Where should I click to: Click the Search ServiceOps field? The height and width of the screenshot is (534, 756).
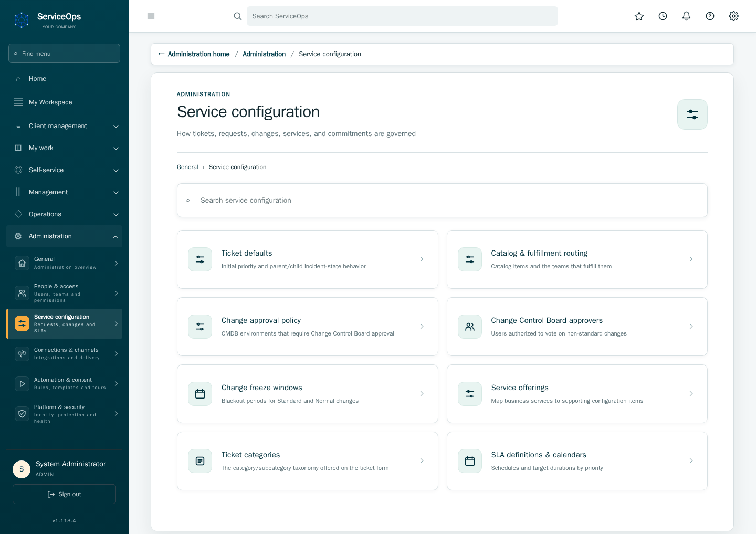coord(402,16)
